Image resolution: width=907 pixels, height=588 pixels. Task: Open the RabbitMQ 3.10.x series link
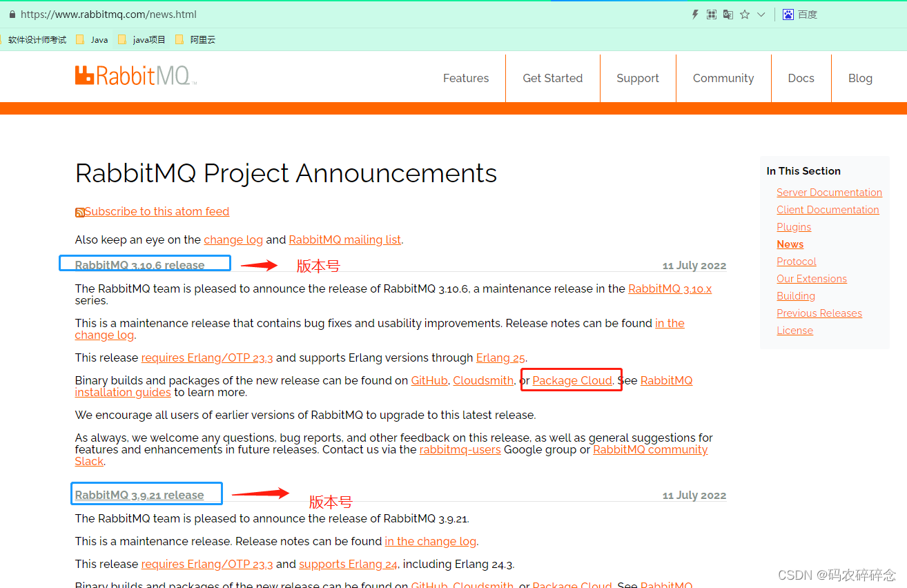point(670,289)
